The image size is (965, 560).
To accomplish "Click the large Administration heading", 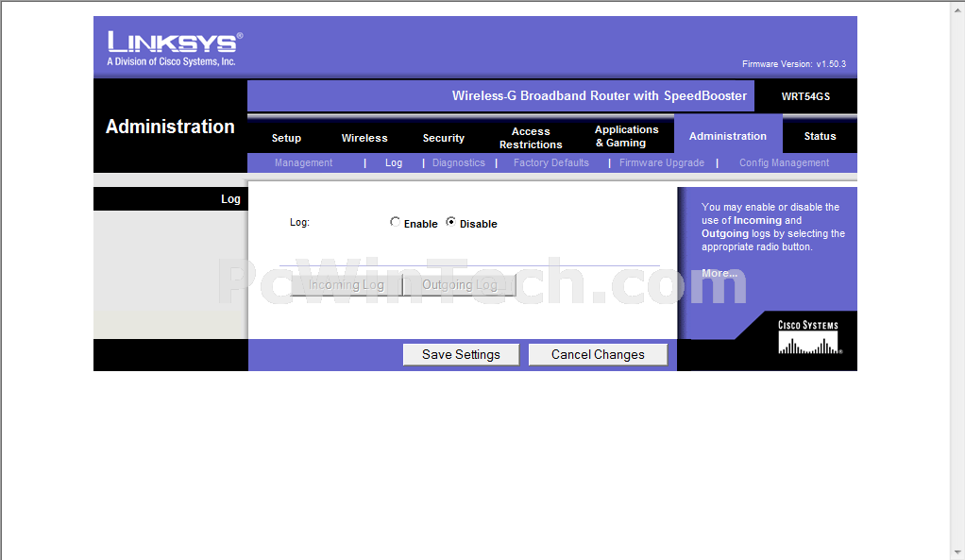I will pyautogui.click(x=170, y=127).
